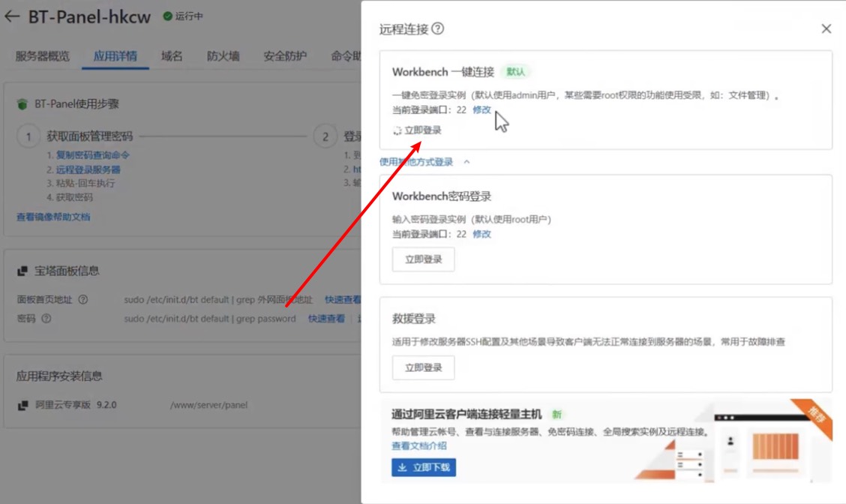The width and height of the screenshot is (846, 504).
Task: Click the icon beside 阿里云专享版 9.2.0
Action: (22, 405)
